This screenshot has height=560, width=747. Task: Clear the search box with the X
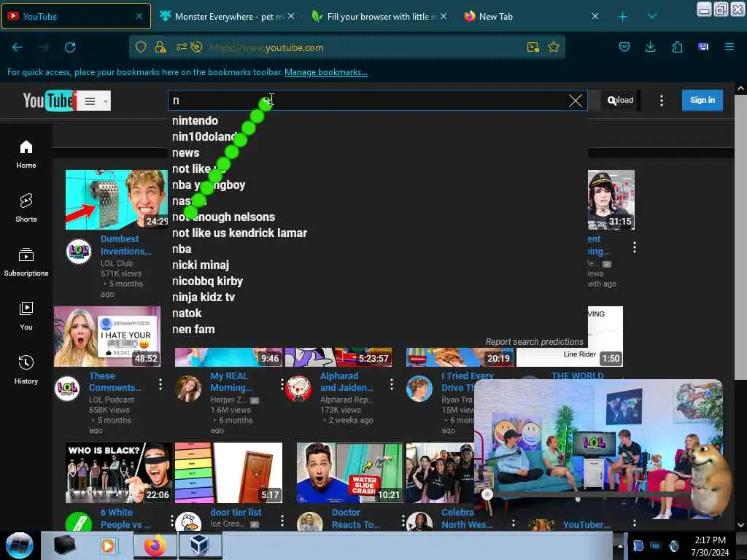pyautogui.click(x=576, y=101)
